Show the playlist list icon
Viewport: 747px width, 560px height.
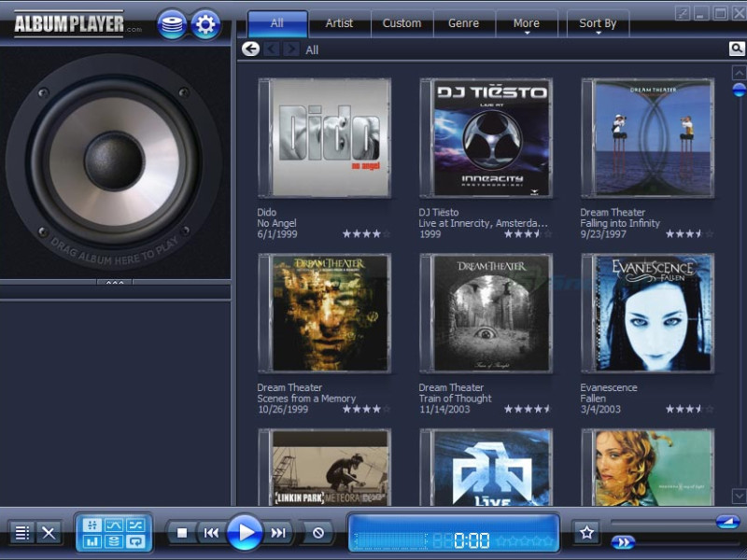point(21,532)
